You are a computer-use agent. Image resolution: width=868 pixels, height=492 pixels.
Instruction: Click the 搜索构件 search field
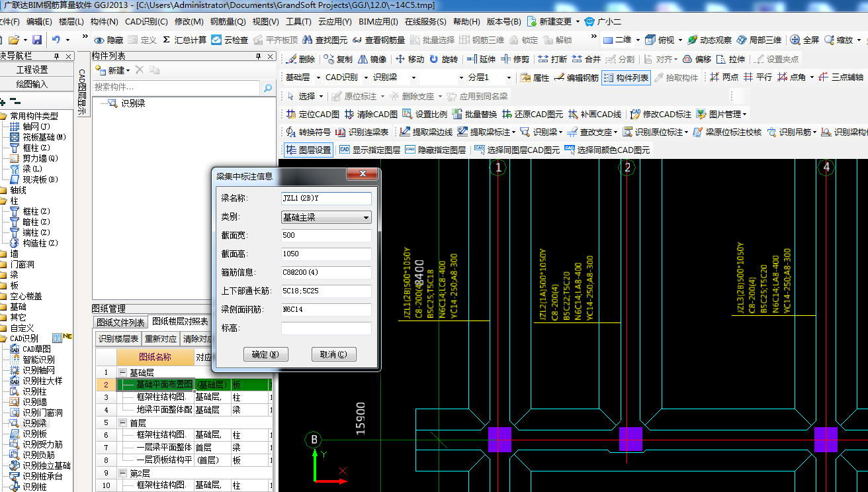(x=176, y=87)
